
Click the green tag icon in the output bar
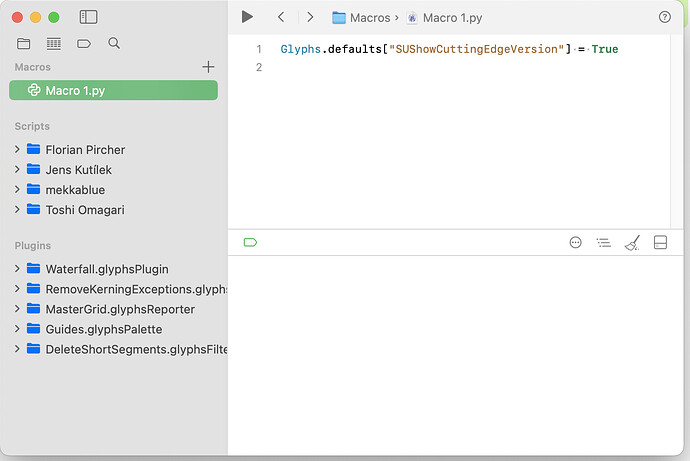tap(250, 242)
